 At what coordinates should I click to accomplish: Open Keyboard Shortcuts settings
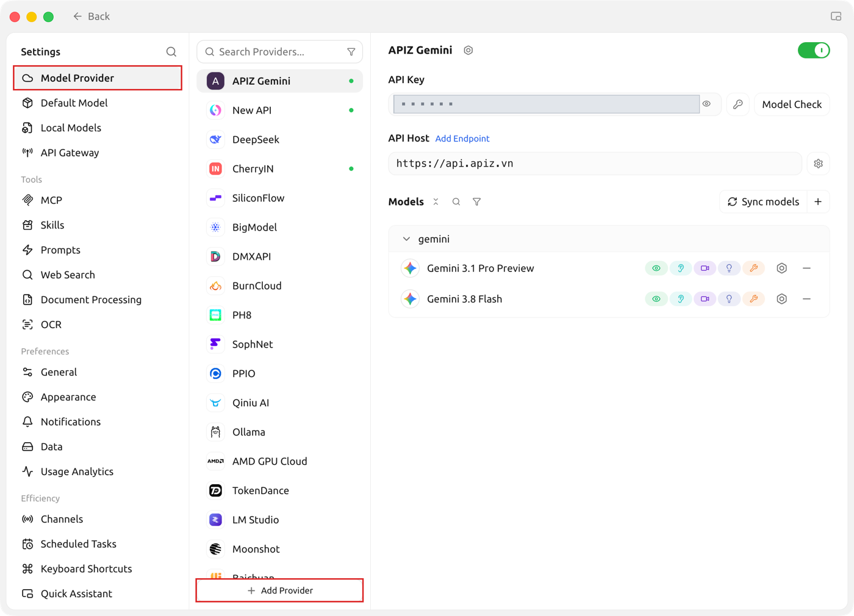pos(98,569)
